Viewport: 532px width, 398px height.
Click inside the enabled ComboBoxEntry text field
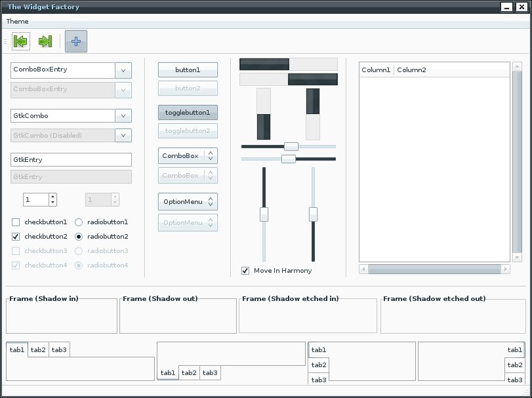click(63, 71)
